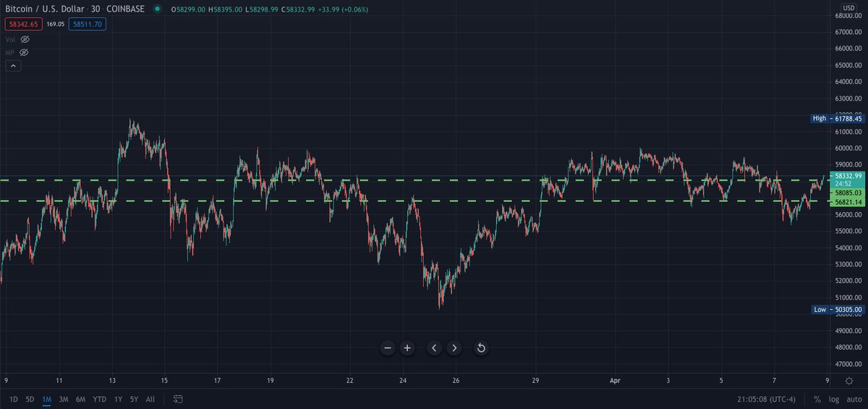Click the High 61788.45 price label
Screen dimensions: 868x409
click(837, 119)
